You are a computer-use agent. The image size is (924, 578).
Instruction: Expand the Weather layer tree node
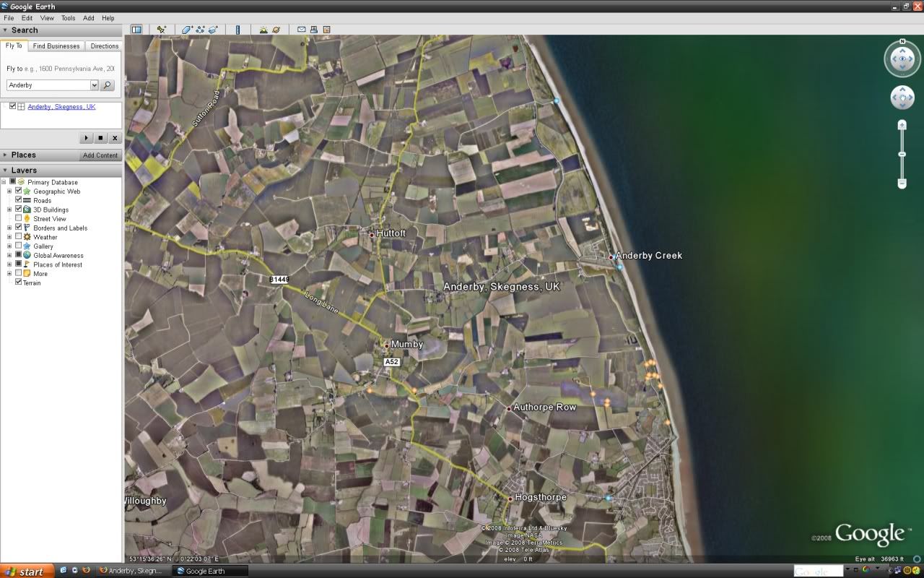click(9, 237)
